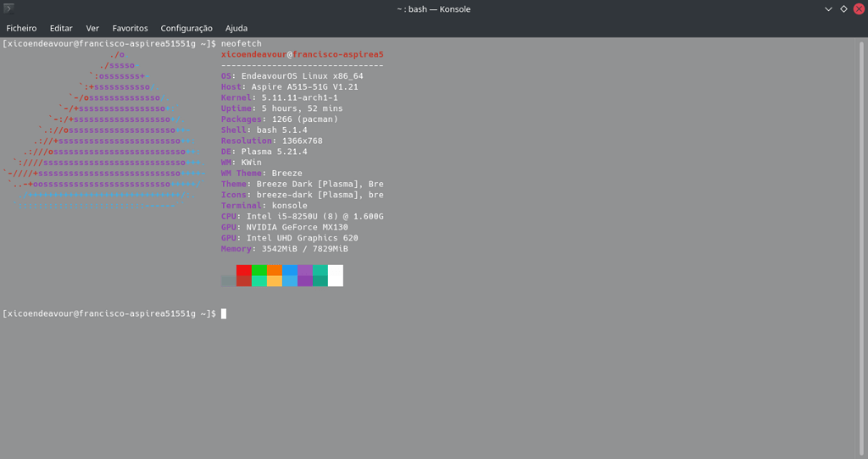Click the bright green palette block

tap(259, 270)
